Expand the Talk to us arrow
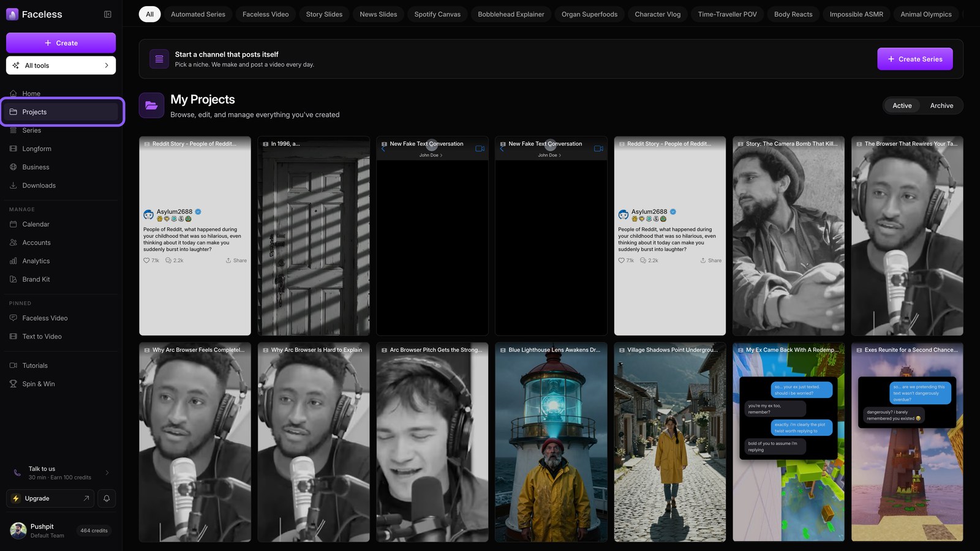The width and height of the screenshot is (980, 551). click(x=107, y=473)
